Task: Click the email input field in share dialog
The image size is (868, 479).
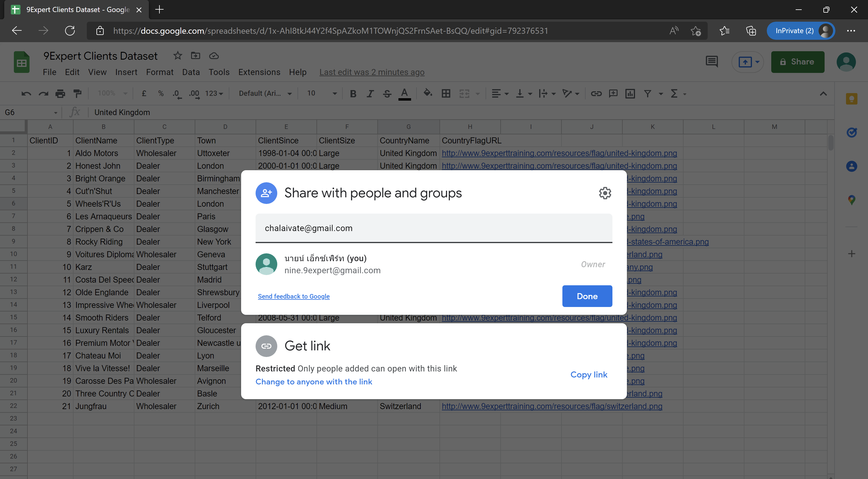Action: (434, 228)
